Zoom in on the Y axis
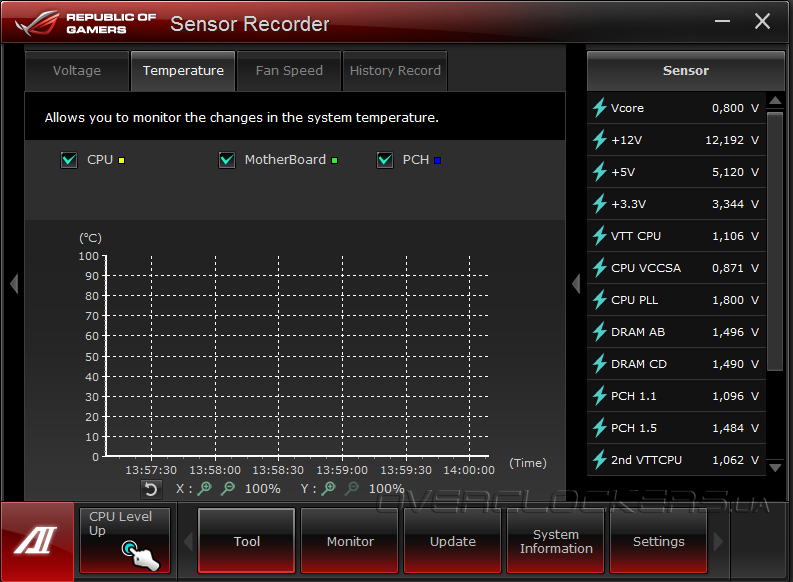The height and width of the screenshot is (582, 793). tap(329, 488)
